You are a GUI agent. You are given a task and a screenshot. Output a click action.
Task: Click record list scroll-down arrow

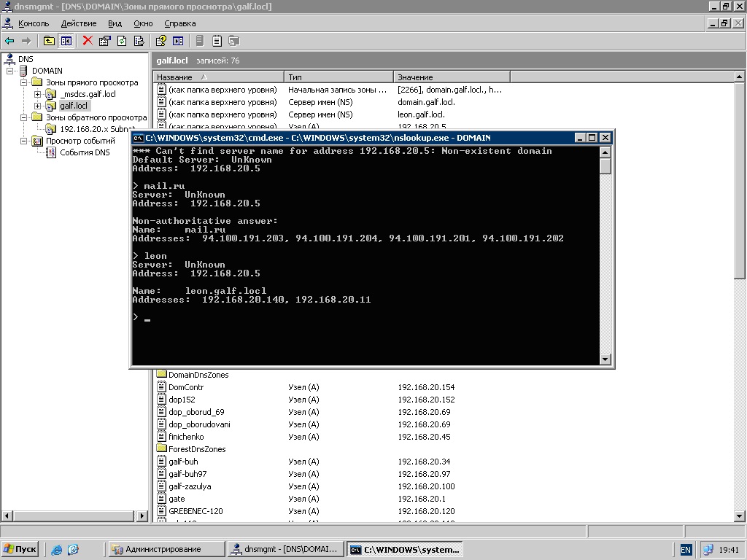coord(739,516)
